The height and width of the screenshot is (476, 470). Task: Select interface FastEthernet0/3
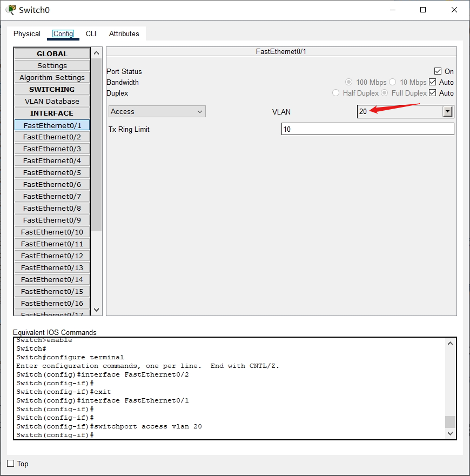tap(52, 149)
